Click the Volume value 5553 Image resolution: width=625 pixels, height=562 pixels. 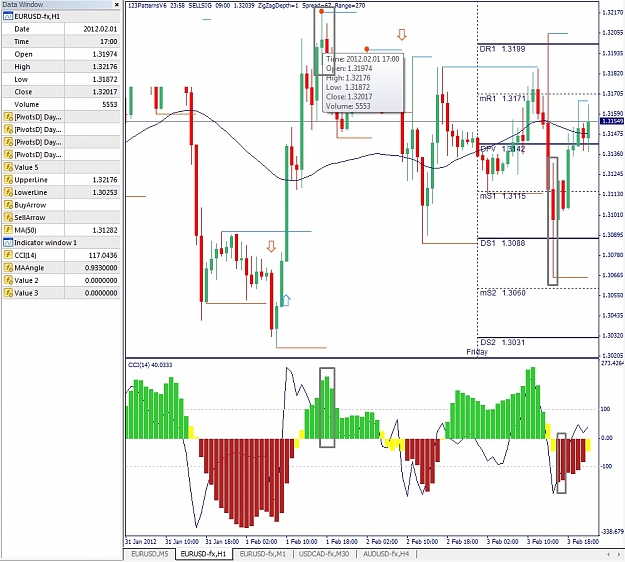pos(110,104)
